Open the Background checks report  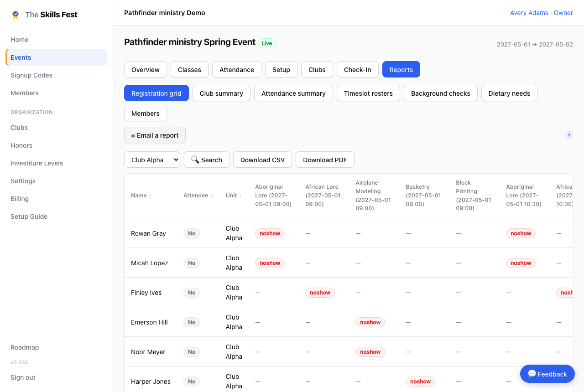tap(441, 93)
